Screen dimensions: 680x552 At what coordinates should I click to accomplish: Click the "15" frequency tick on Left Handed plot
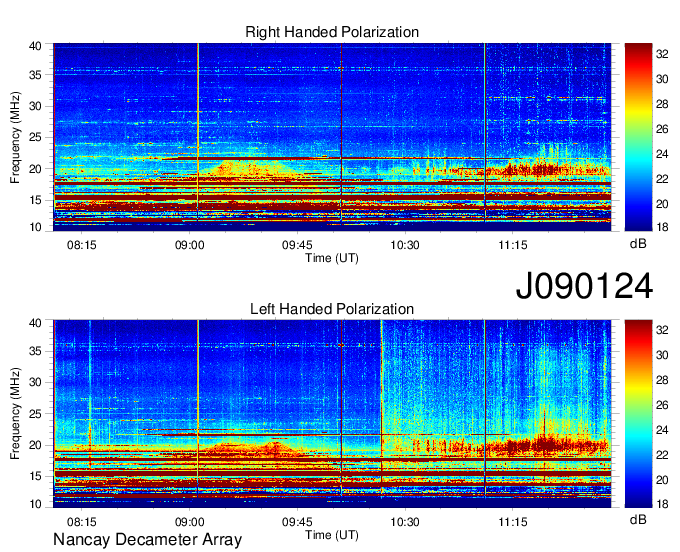point(35,477)
